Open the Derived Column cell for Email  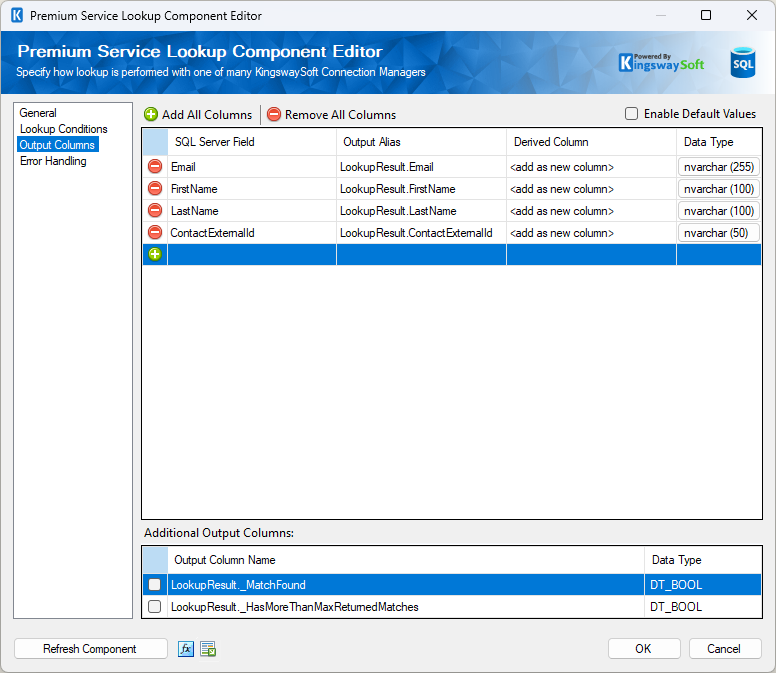click(x=591, y=167)
